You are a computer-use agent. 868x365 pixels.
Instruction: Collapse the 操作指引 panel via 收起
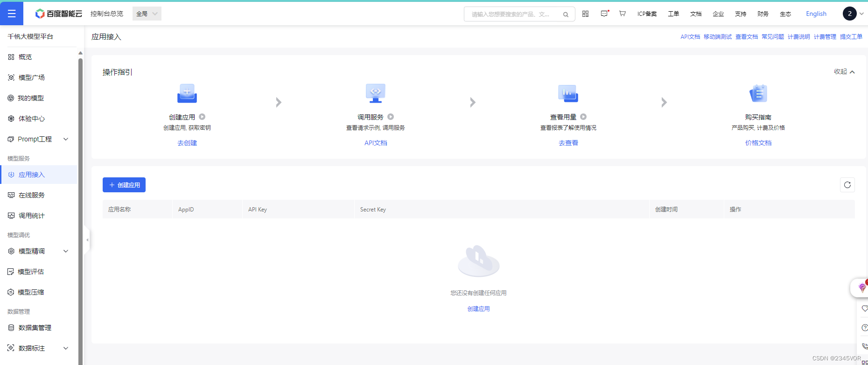click(844, 71)
